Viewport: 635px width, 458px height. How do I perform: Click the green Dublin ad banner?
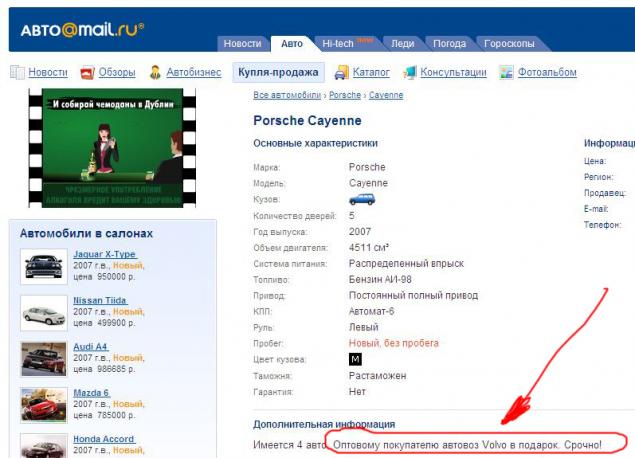(x=112, y=148)
